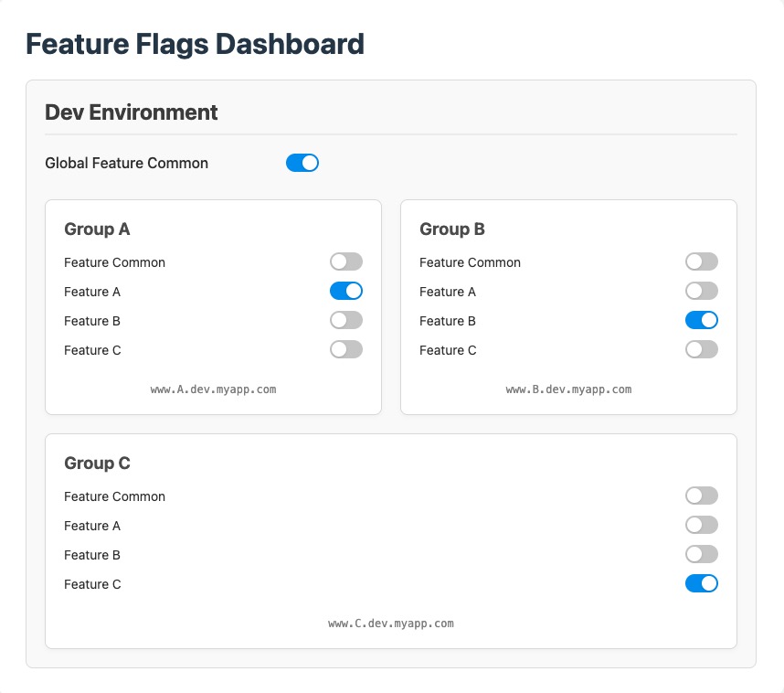
Task: Toggle Feature B in Group C
Action: point(701,555)
